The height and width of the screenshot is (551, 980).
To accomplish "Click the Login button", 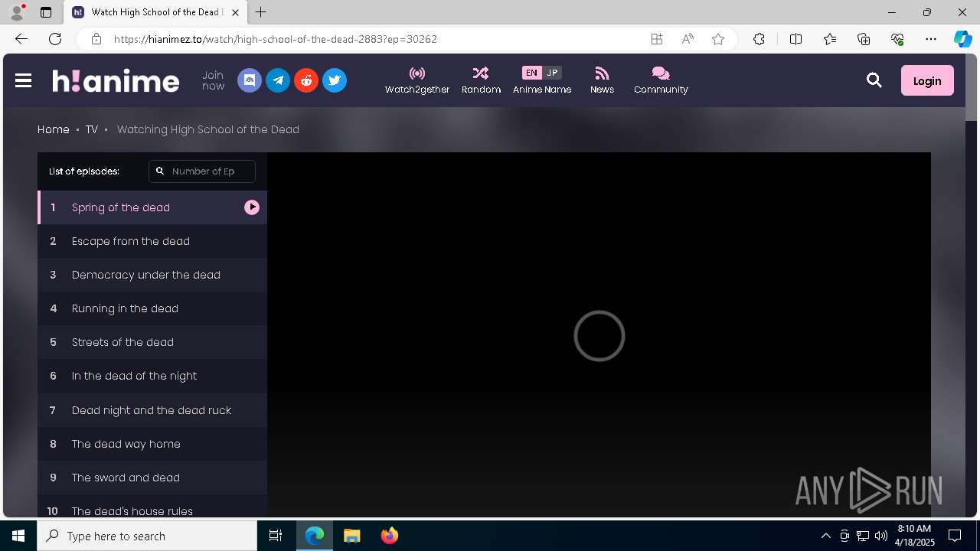I will pos(927,80).
